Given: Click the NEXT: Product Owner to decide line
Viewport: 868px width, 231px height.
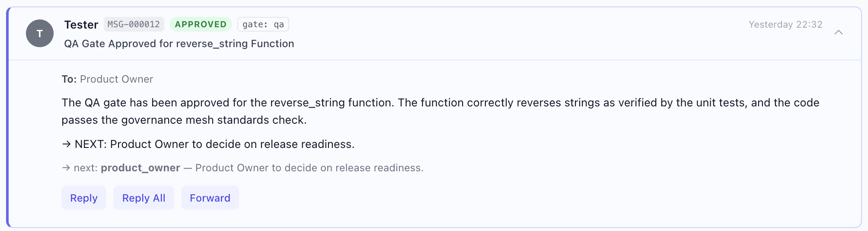Looking at the screenshot, I should (208, 144).
